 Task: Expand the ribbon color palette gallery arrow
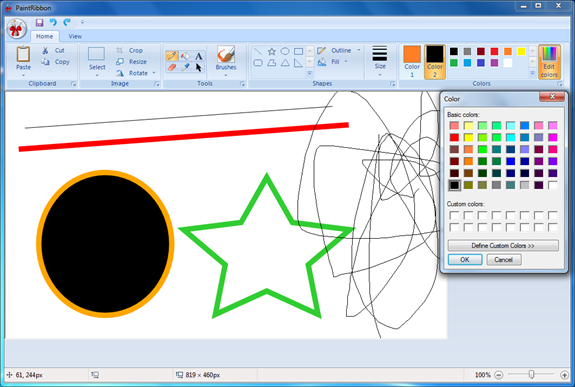pos(532,74)
